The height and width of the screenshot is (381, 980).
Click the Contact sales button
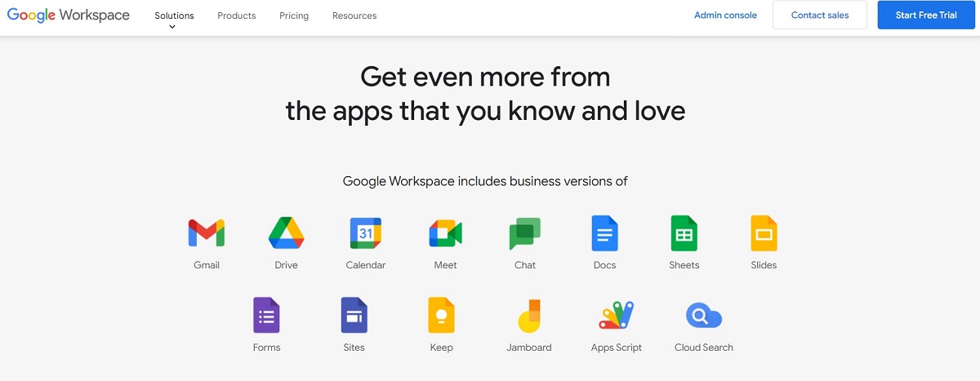click(820, 16)
